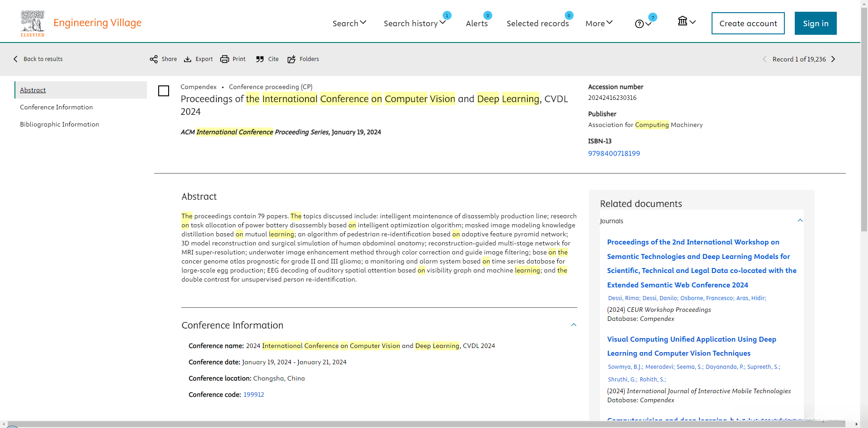Click author link Dayananda, P.

(x=725, y=367)
